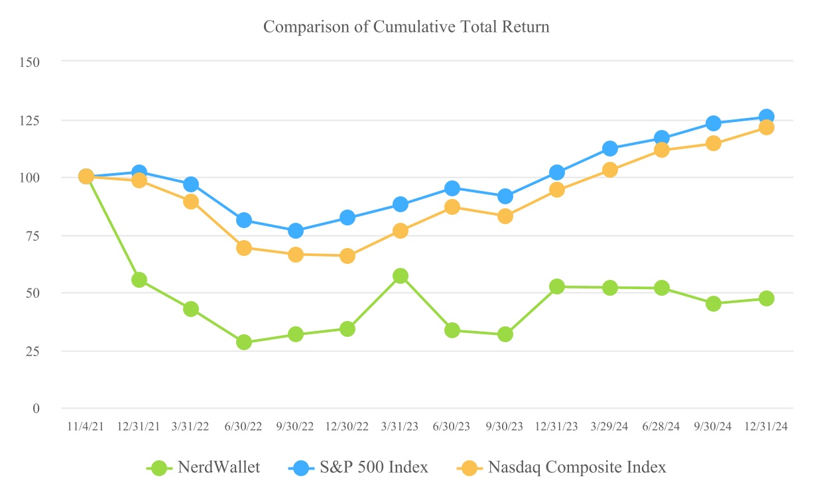Click the chart title 'Comparison of Cumulative Total Return'
Image resolution: width=813 pixels, height=504 pixels.
pyautogui.click(x=407, y=27)
